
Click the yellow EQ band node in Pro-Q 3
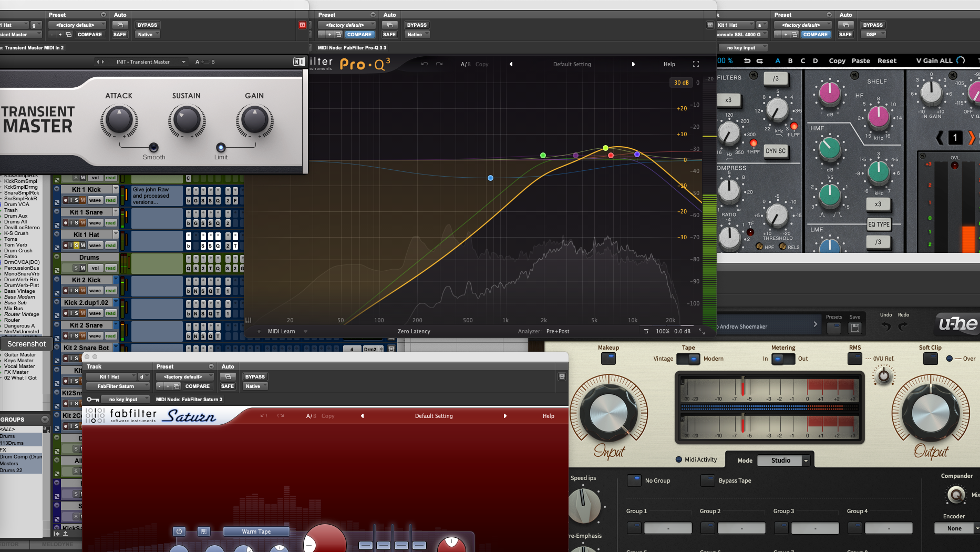(x=606, y=148)
